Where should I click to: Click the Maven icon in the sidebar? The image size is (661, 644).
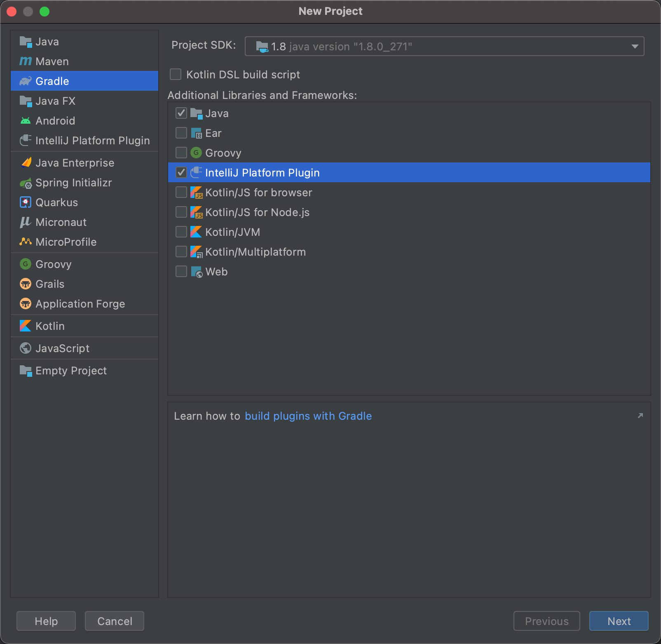[x=25, y=61]
